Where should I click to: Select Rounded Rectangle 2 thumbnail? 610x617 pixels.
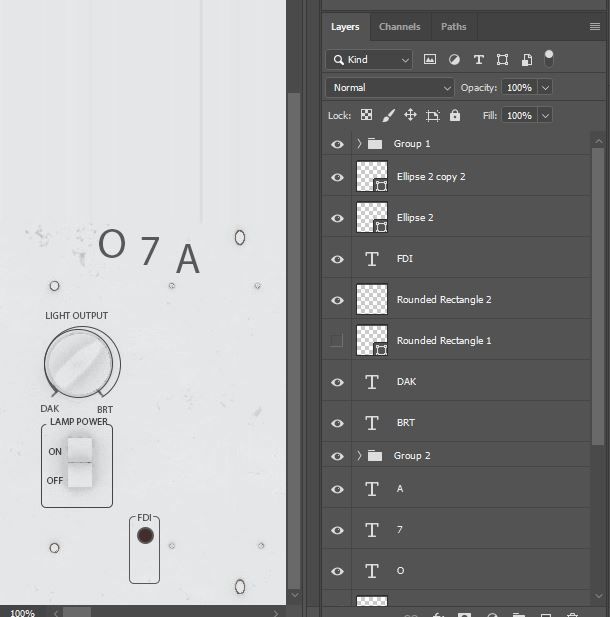(x=372, y=299)
